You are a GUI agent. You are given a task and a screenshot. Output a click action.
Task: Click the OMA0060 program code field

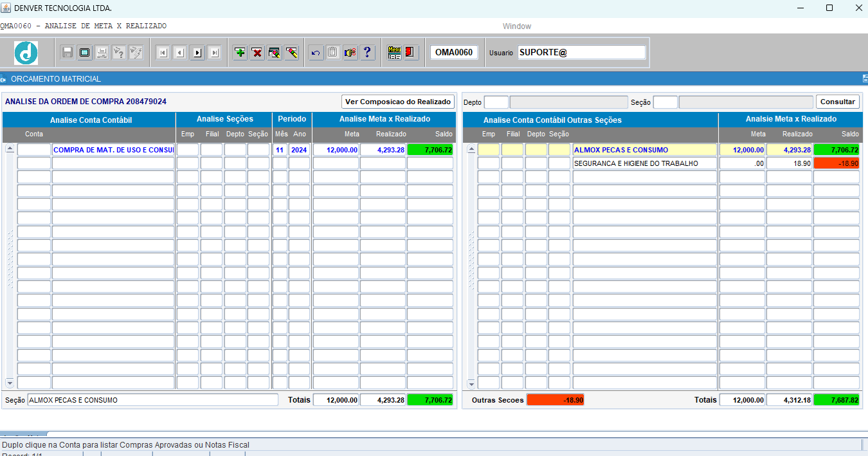[454, 53]
